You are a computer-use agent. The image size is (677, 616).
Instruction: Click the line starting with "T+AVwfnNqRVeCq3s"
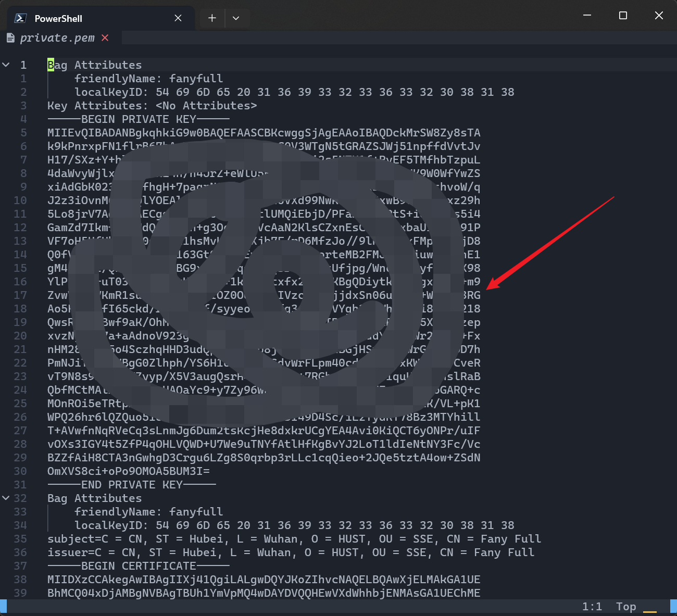[264, 431]
